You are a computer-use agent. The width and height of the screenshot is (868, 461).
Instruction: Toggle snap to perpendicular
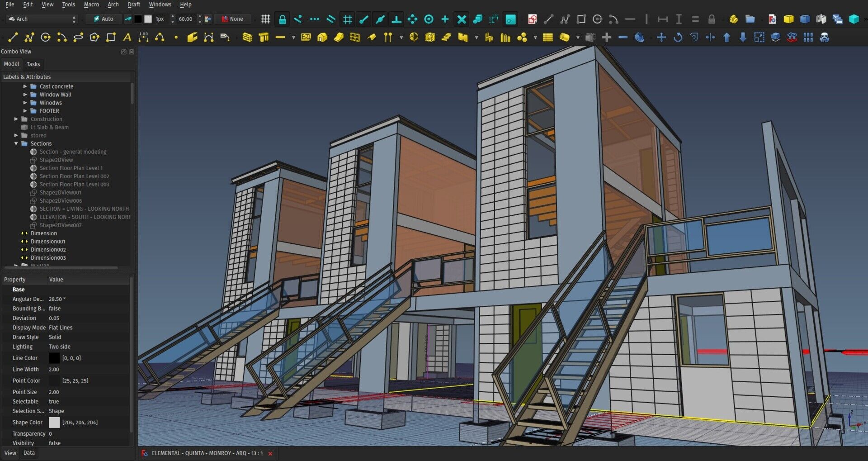[x=396, y=19]
